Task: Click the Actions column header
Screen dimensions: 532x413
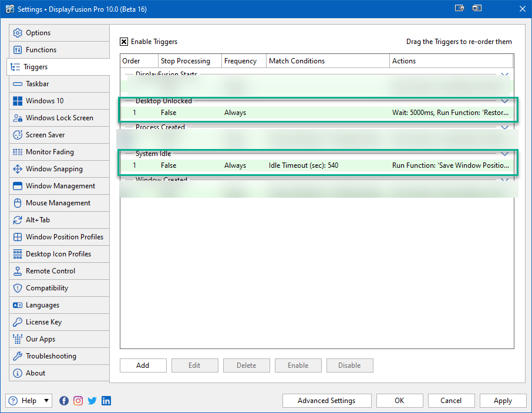Action: click(x=451, y=61)
